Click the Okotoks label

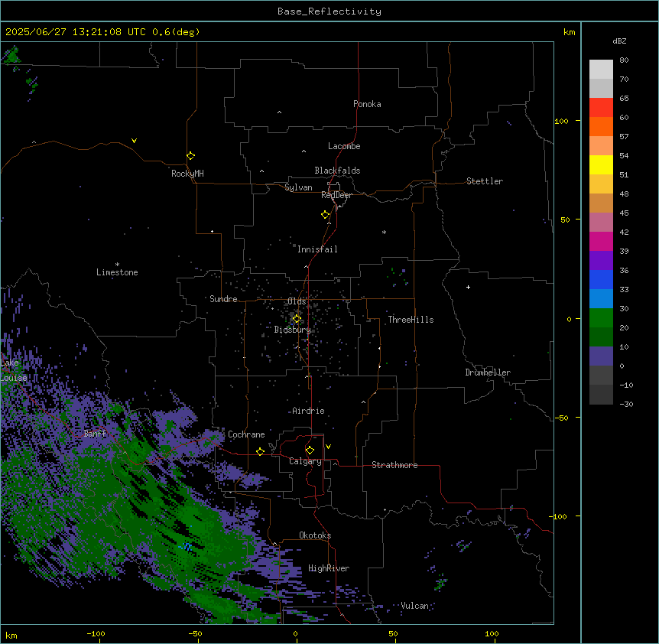tap(315, 535)
